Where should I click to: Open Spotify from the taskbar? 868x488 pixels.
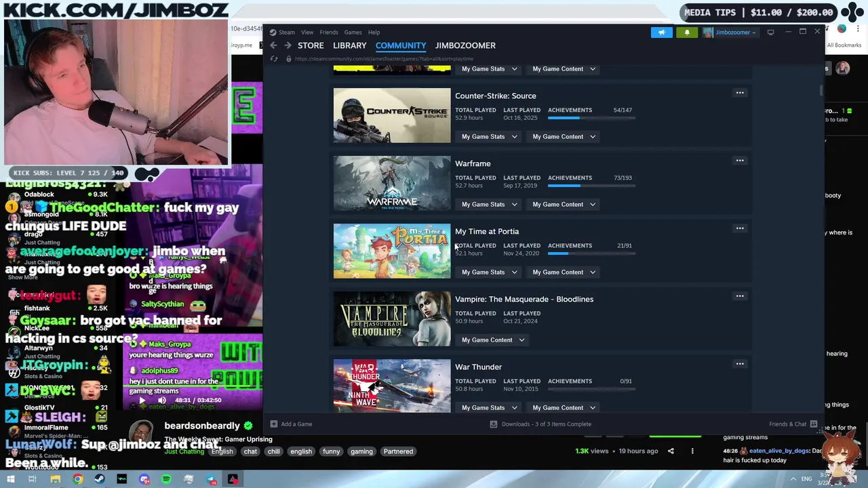tap(166, 479)
